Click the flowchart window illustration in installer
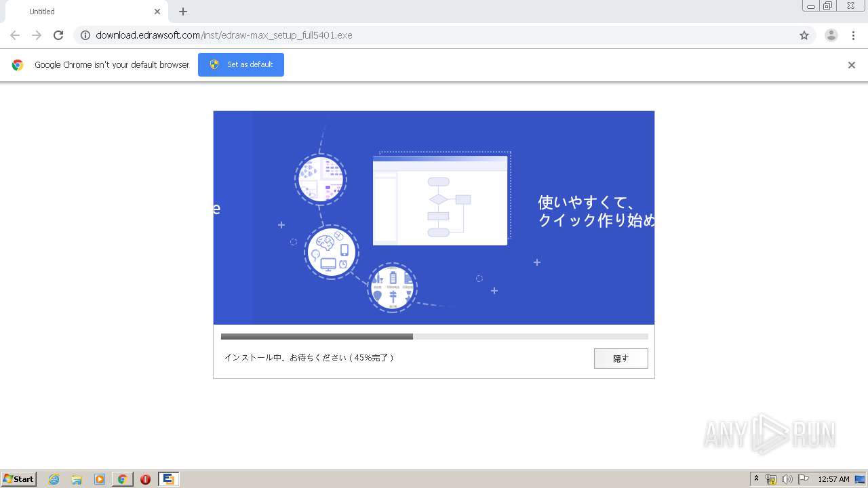 click(x=440, y=201)
